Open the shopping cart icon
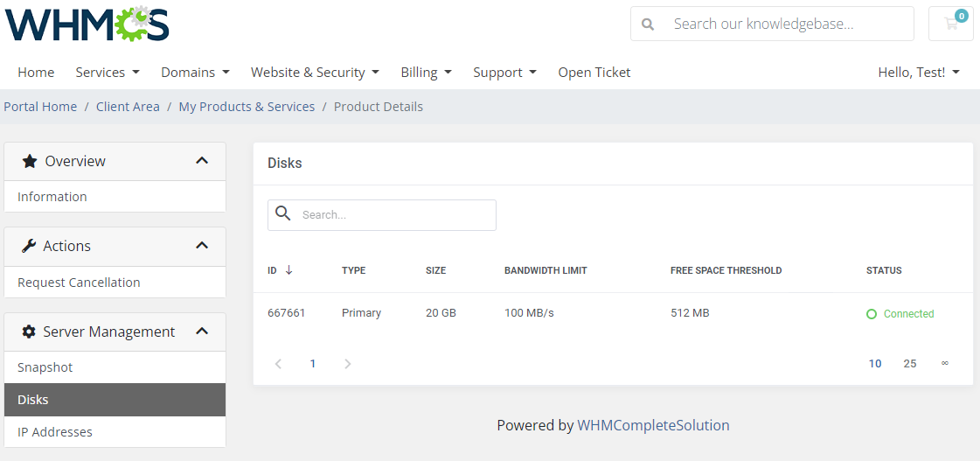The width and height of the screenshot is (980, 461). click(x=951, y=24)
